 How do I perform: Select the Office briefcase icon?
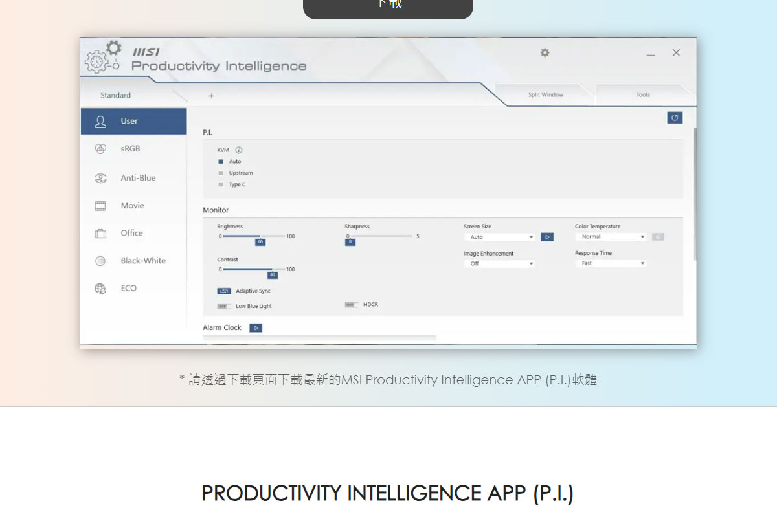(100, 234)
